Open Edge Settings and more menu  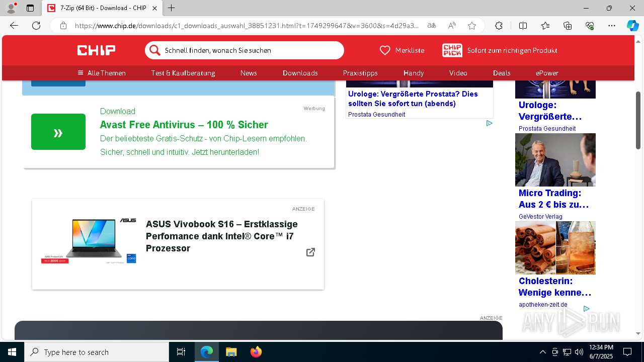612,26
